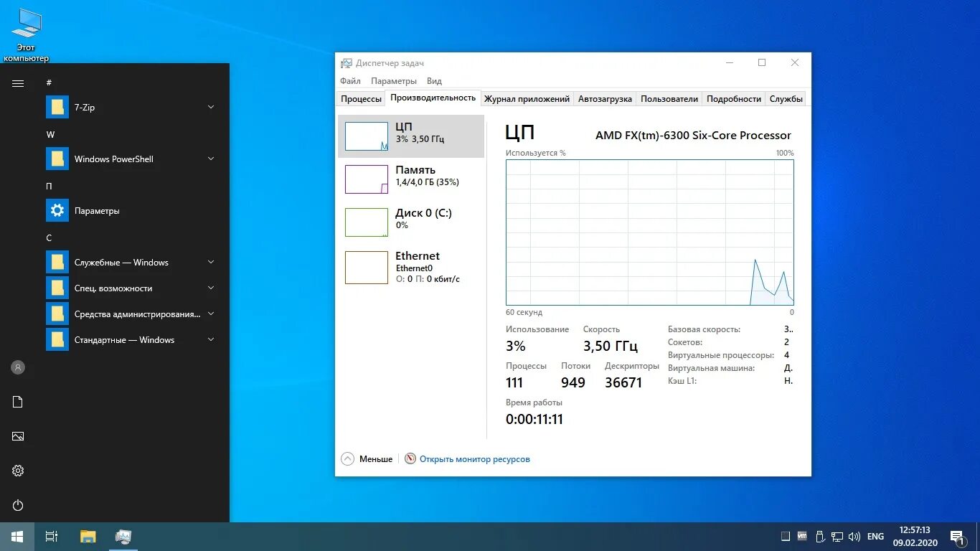Viewport: 980px width, 551px height.
Task: Click the W letter header in Start
Action: point(50,135)
